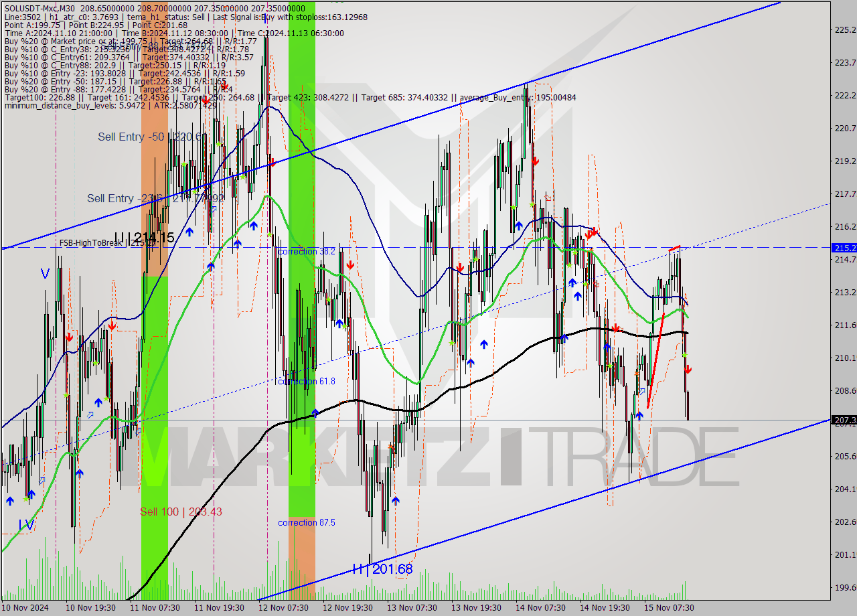This screenshot has width=857, height=616.
Task: Select the thick red trend line segment
Action: click(656, 360)
